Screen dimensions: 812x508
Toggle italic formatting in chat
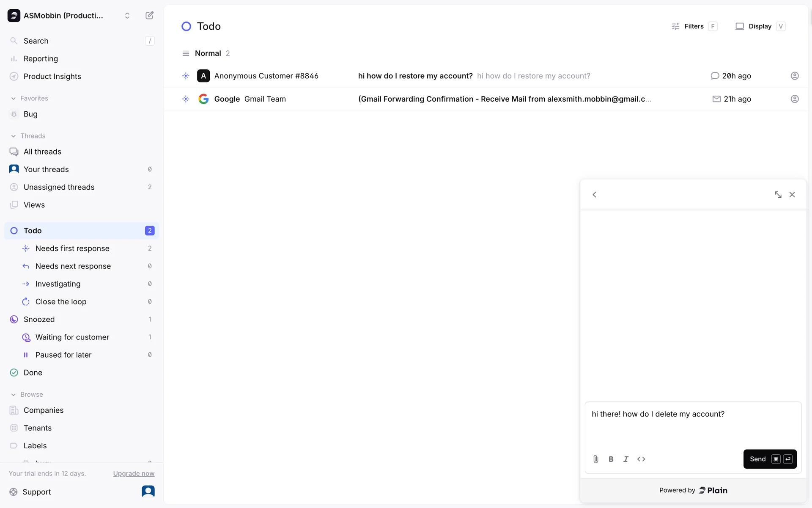pos(626,459)
